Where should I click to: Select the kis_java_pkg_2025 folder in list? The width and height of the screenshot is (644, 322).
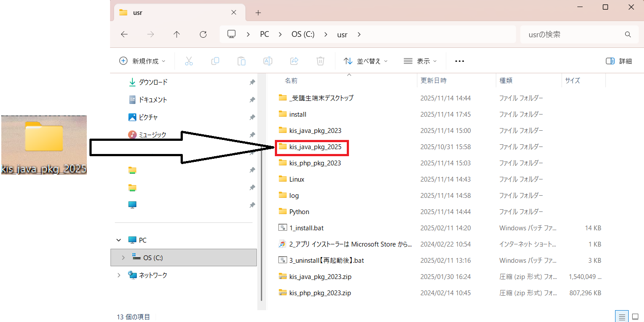click(x=315, y=147)
